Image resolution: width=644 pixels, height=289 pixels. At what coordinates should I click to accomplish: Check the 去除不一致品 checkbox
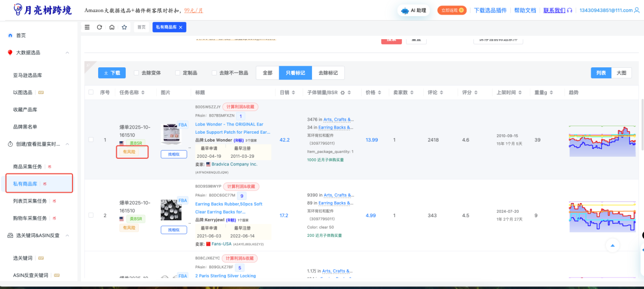coord(214,73)
